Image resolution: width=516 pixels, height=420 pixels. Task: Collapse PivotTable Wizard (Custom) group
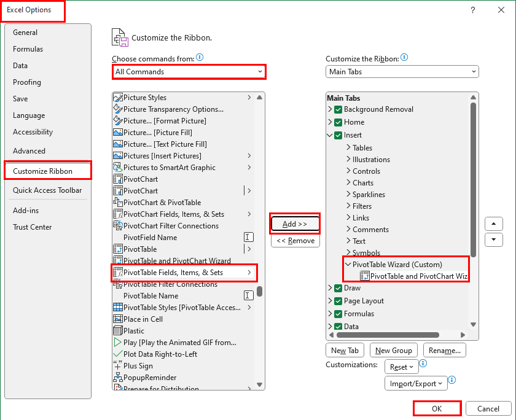click(x=348, y=264)
